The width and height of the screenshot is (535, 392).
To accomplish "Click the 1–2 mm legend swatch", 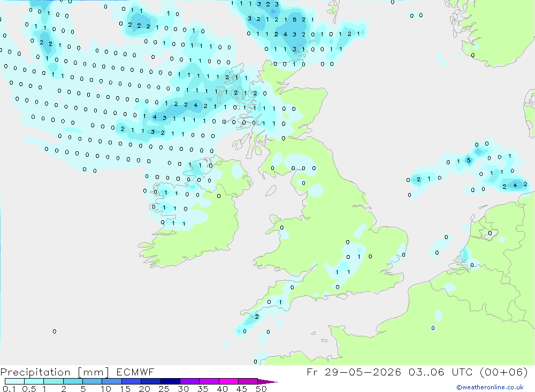I will click(x=53, y=381).
